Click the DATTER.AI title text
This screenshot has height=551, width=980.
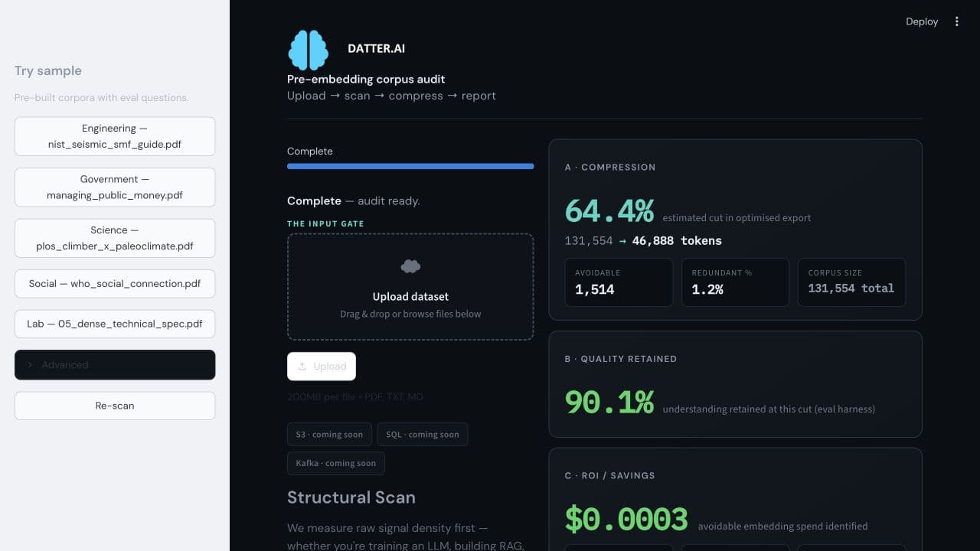376,48
